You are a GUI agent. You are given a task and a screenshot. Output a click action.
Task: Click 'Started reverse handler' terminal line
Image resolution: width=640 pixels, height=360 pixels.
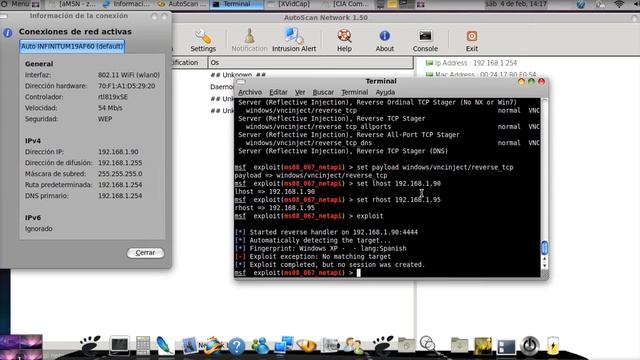(x=327, y=232)
